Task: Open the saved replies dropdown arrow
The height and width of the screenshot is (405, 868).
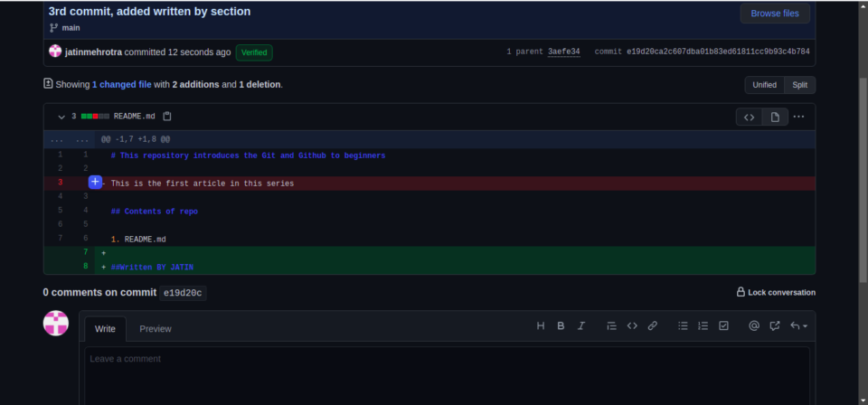Action: click(x=798, y=326)
